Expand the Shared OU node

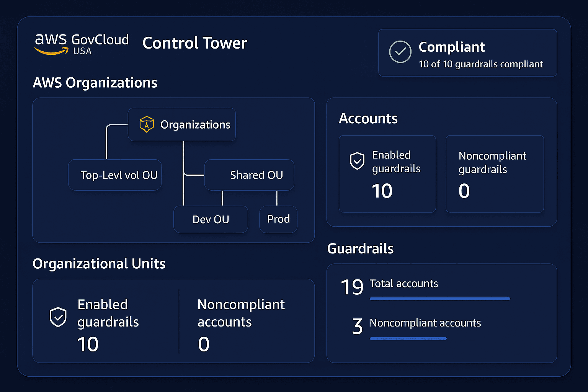click(249, 175)
